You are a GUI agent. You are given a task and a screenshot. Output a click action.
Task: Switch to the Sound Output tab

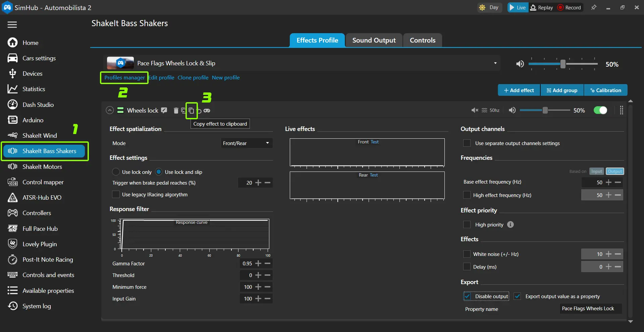click(374, 40)
